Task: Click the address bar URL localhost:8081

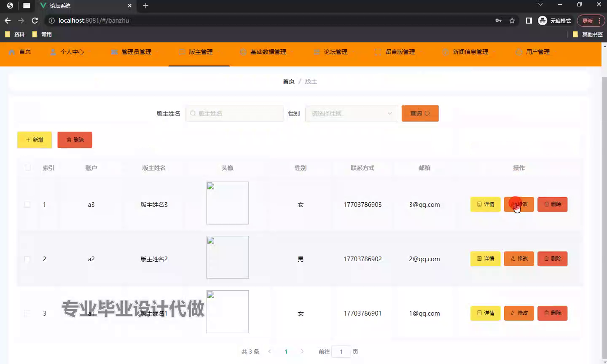Action: (94, 20)
